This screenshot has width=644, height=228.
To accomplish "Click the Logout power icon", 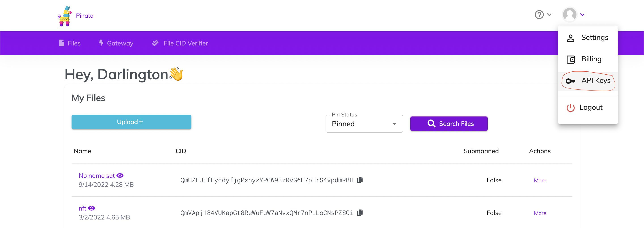I will click(571, 108).
